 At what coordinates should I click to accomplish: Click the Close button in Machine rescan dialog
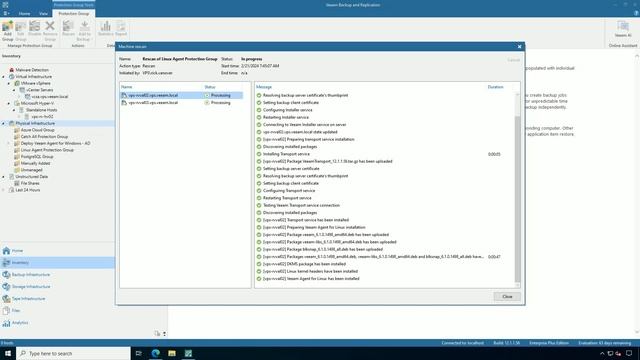tap(507, 297)
